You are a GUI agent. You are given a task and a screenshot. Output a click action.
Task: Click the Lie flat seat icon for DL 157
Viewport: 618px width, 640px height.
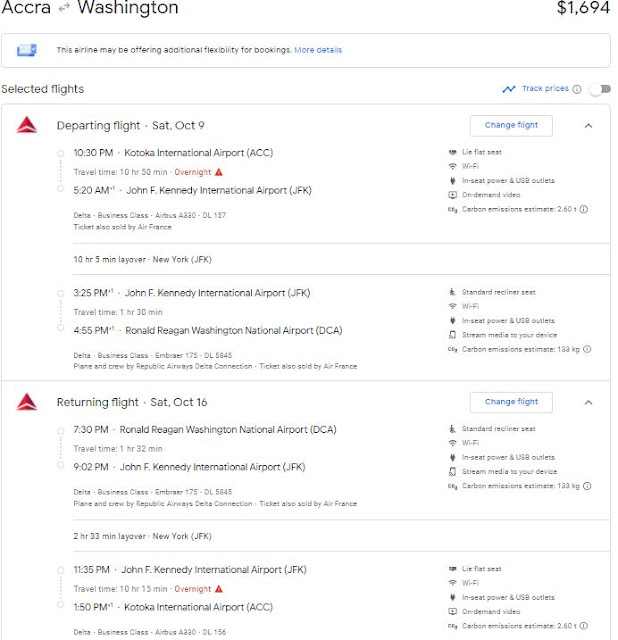(452, 152)
